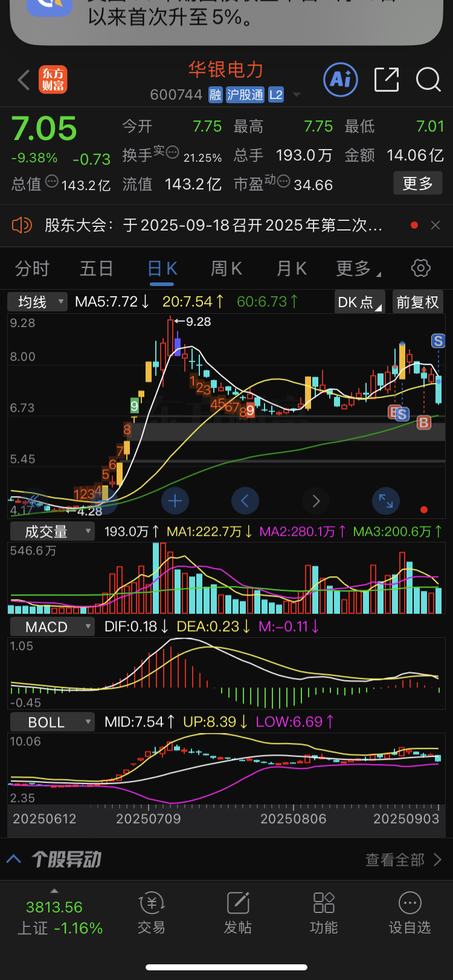This screenshot has height=980, width=453.
Task: Tap the announcement speaker icon
Action: [x=22, y=225]
